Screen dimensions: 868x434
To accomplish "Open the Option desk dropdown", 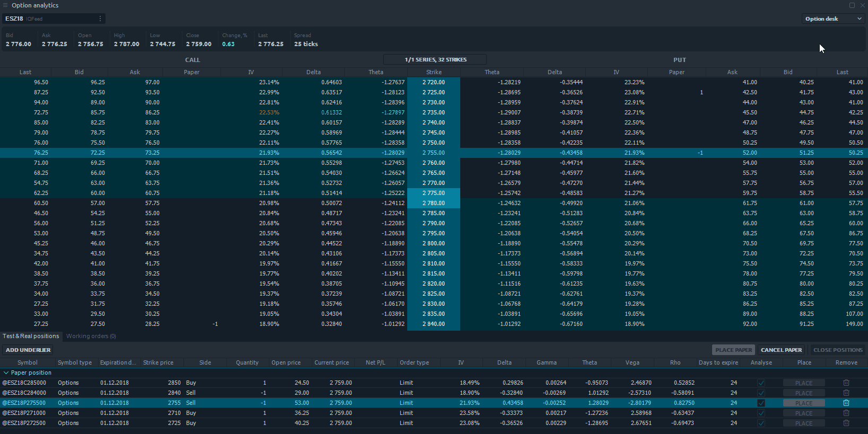I will (834, 19).
